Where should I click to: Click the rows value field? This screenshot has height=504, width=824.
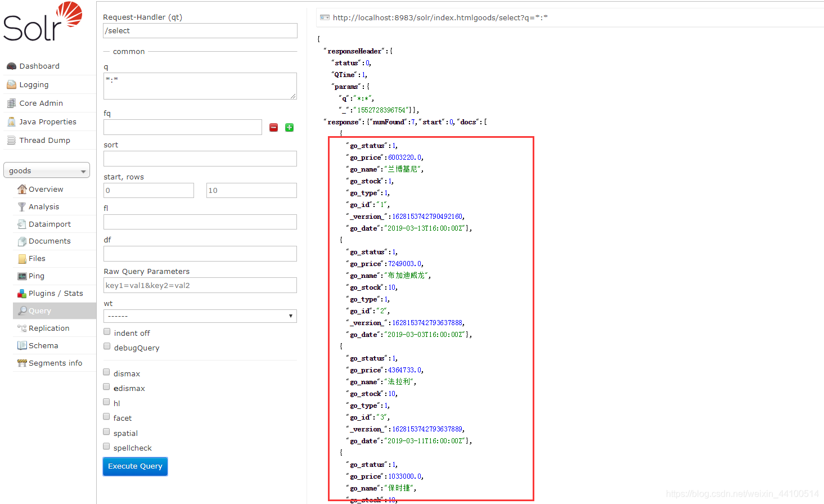[x=251, y=191]
